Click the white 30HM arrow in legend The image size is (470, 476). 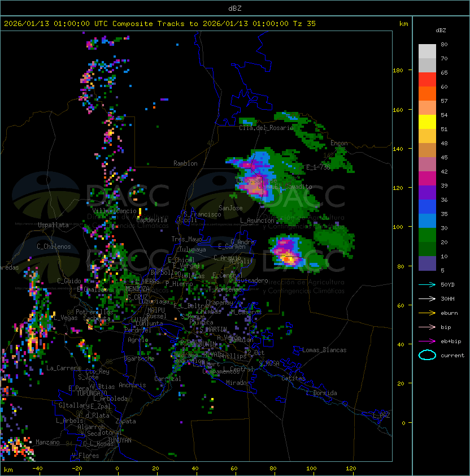[427, 298]
